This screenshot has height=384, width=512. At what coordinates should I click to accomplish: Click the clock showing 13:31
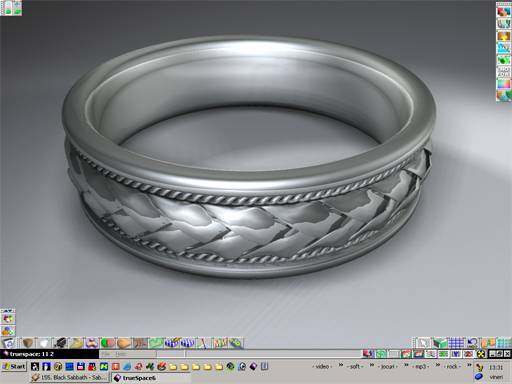496,367
